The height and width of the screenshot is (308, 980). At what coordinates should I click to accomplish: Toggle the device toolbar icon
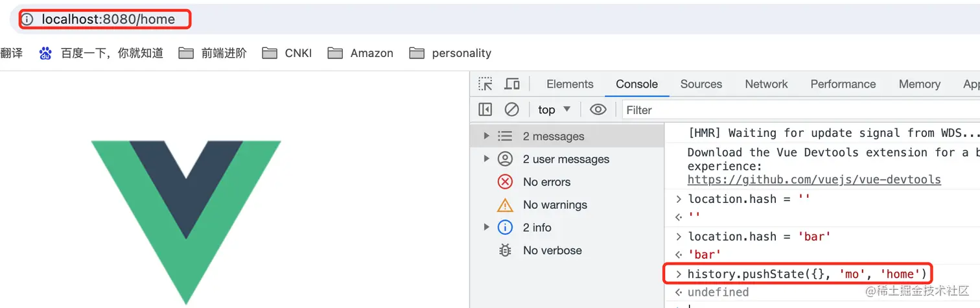[x=512, y=84]
